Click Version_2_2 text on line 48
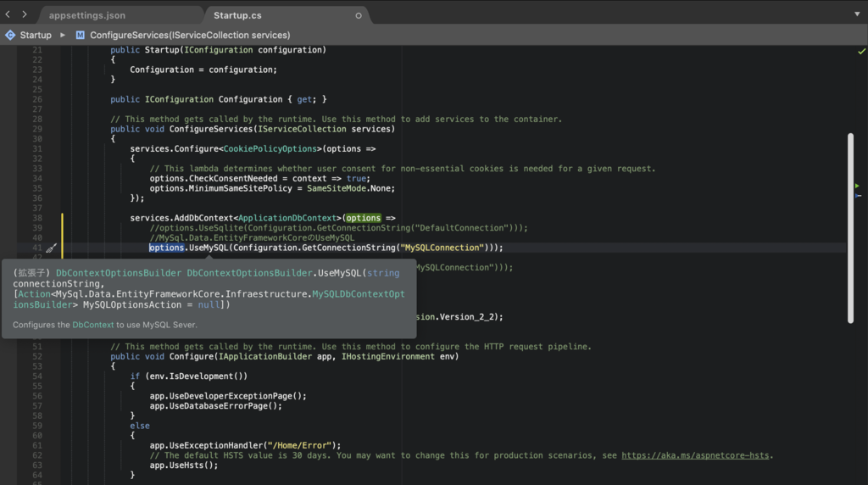This screenshot has height=485, width=868. [x=469, y=316]
